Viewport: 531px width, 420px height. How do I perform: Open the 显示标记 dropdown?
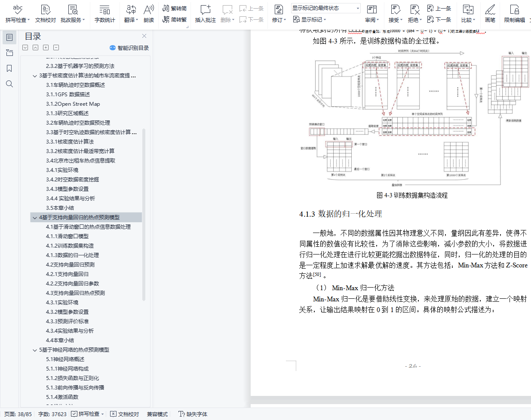tap(310, 19)
